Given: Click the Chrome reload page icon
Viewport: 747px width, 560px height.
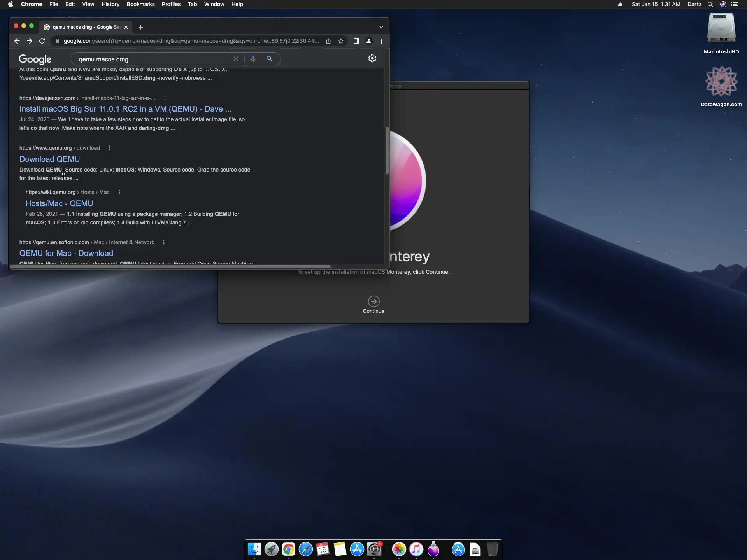Looking at the screenshot, I should click(x=42, y=41).
